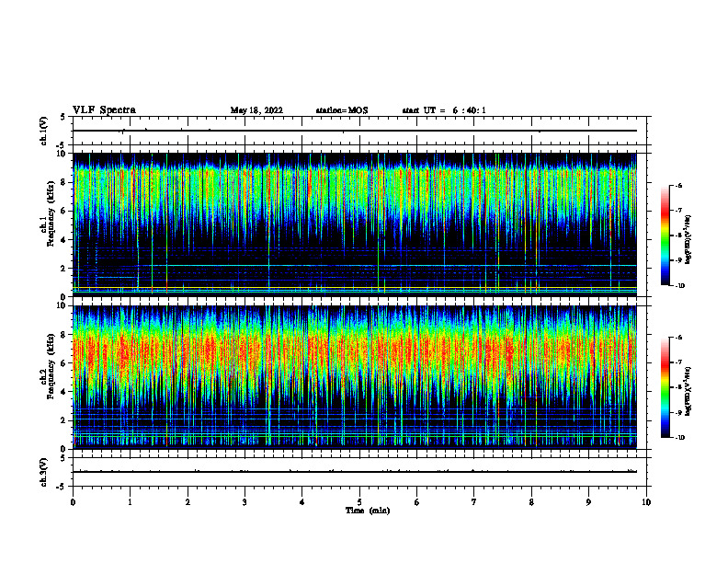Viewport: 728px width, 563px height.
Task: Click the time axis tick label "8"
Action: point(531,502)
